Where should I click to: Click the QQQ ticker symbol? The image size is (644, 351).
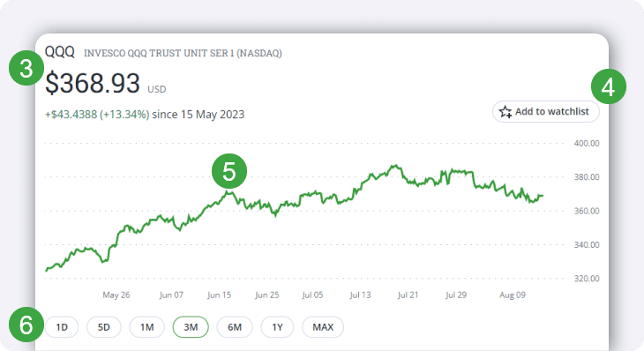click(60, 52)
